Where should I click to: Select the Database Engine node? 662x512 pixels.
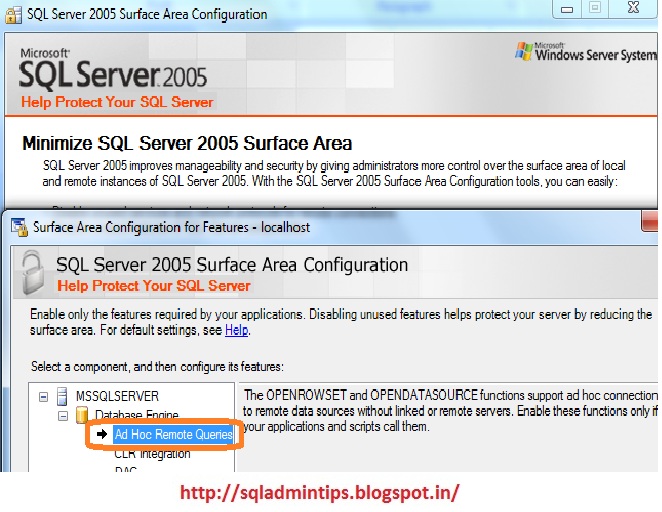tap(137, 415)
